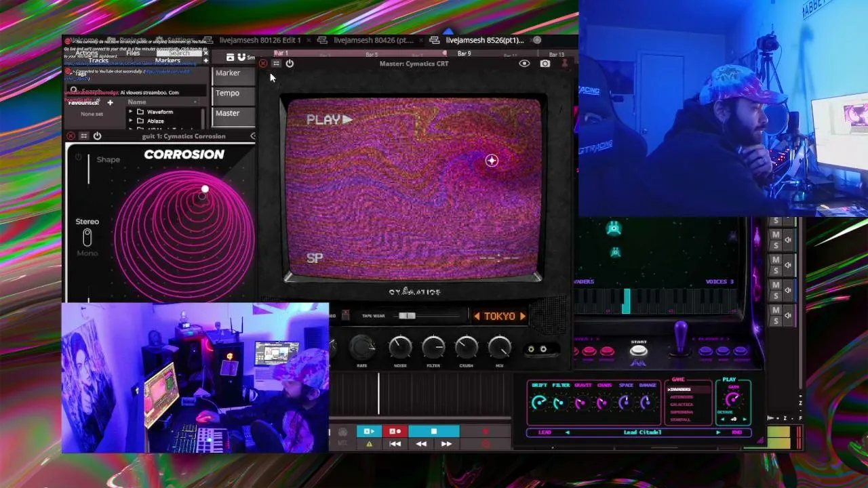This screenshot has width=868, height=488.
Task: Open the Markers tab
Action: pos(167,61)
